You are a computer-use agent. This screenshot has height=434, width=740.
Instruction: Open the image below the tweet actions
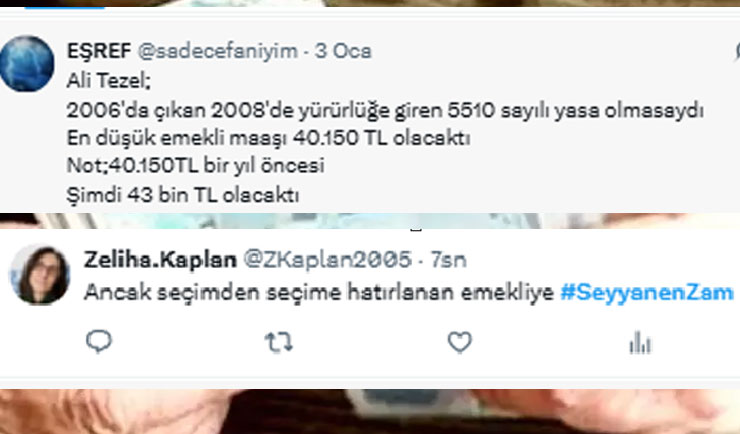click(x=370, y=411)
